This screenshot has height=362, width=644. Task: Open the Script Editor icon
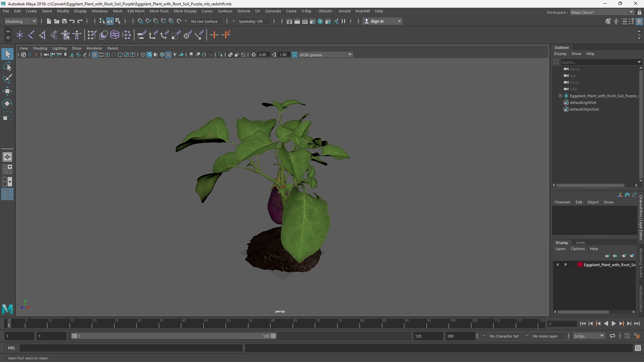point(638,348)
